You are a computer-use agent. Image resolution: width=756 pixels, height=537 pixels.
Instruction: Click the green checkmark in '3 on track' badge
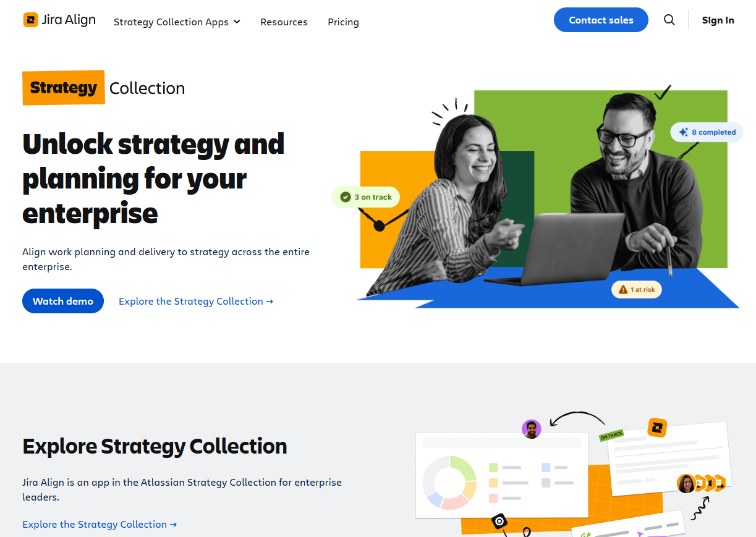coord(346,197)
